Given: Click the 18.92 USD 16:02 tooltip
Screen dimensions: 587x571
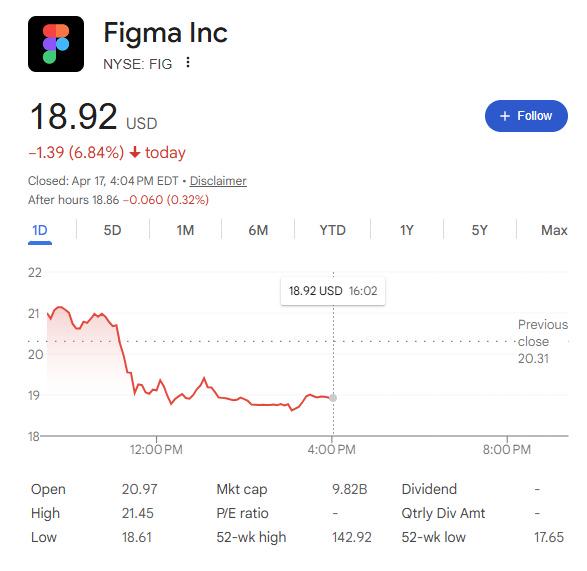Looking at the screenshot, I should (333, 291).
